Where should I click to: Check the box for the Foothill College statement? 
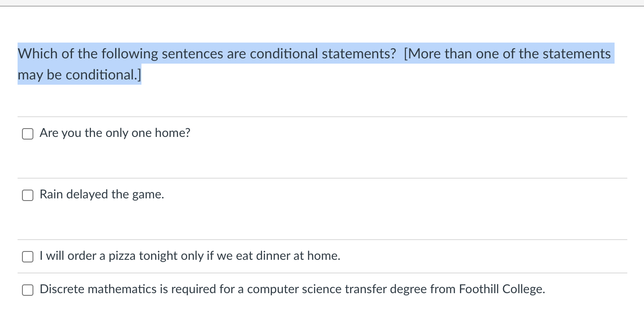(x=27, y=290)
